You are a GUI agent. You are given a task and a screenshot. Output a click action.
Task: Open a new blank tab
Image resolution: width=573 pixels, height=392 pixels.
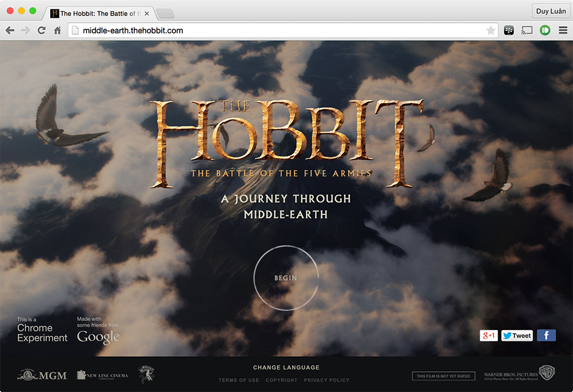point(165,14)
